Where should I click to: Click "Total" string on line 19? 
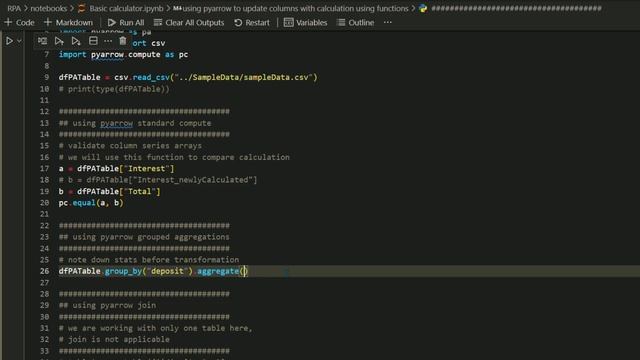click(140, 191)
